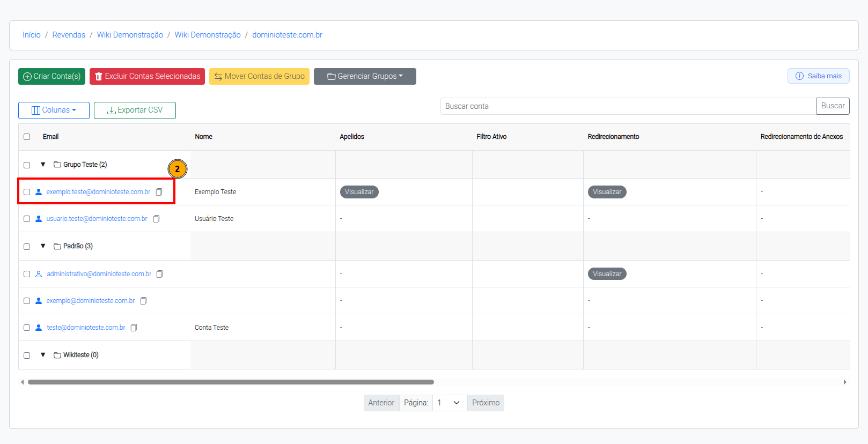Open the Colunas dropdown

pyautogui.click(x=54, y=110)
